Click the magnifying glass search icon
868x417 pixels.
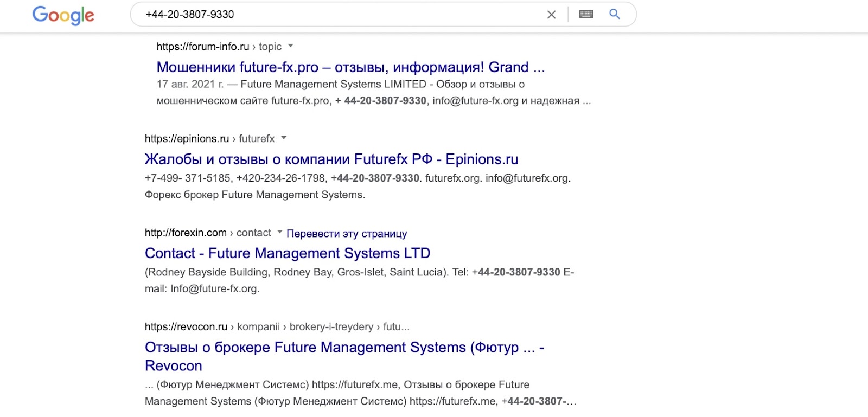coord(614,14)
